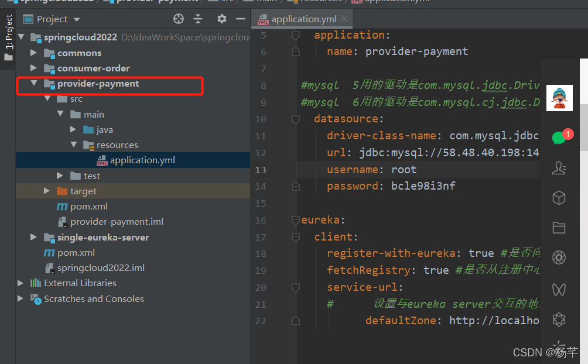Expand the java folder
Viewport: 588px width, 364px height.
[x=74, y=129]
